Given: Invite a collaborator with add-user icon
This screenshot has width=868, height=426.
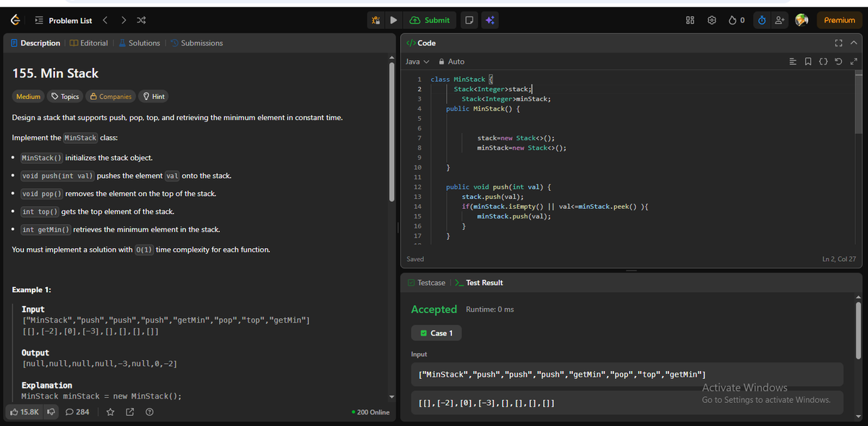Looking at the screenshot, I should click(781, 20).
